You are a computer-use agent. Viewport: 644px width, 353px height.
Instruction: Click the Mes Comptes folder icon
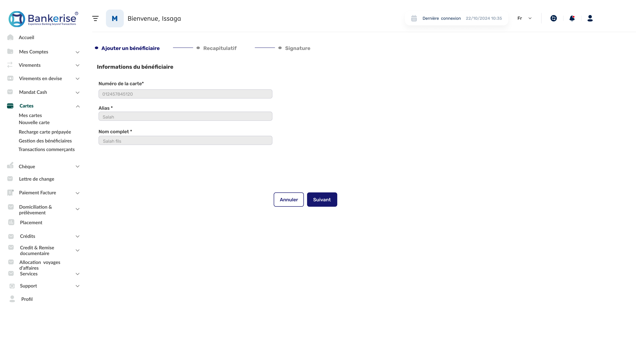(x=10, y=51)
